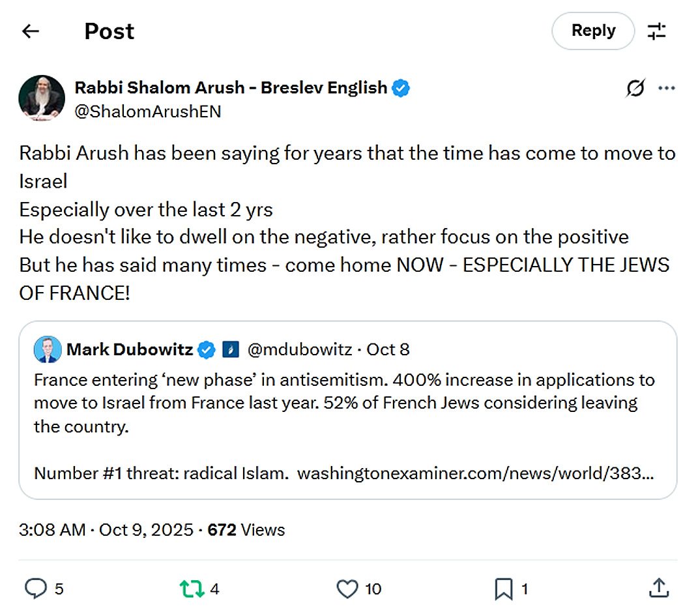The height and width of the screenshot is (616, 696).
Task: Click the comment reply icon
Action: point(35,589)
